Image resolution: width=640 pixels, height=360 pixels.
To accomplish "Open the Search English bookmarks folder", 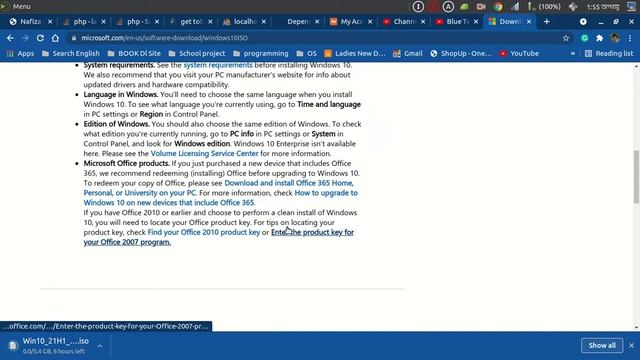I will pos(71,53).
